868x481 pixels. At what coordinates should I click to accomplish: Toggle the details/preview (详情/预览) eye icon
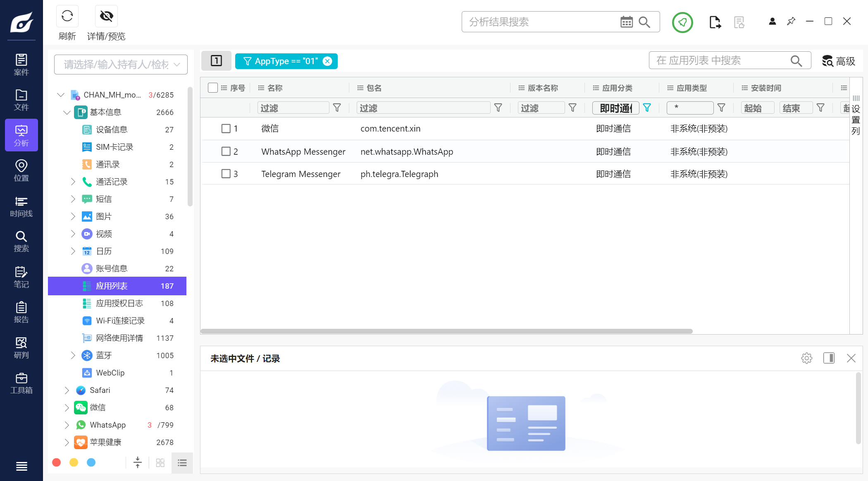[x=106, y=16]
